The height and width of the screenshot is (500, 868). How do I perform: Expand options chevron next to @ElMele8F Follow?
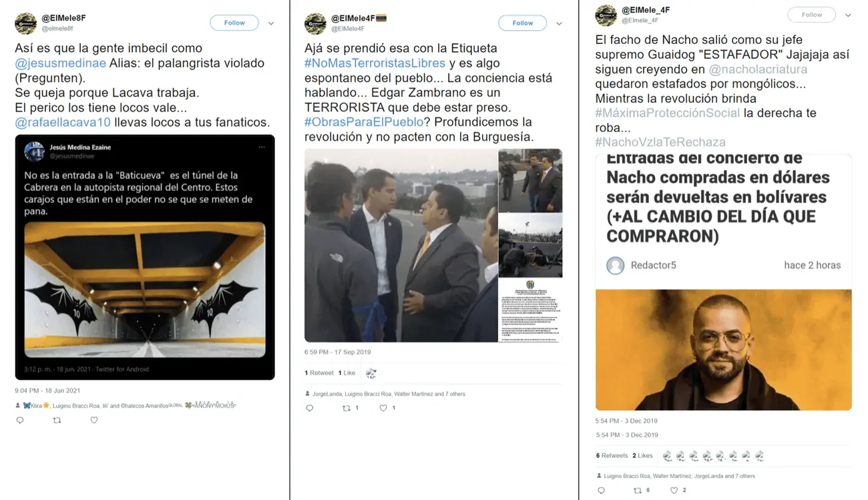[x=271, y=23]
